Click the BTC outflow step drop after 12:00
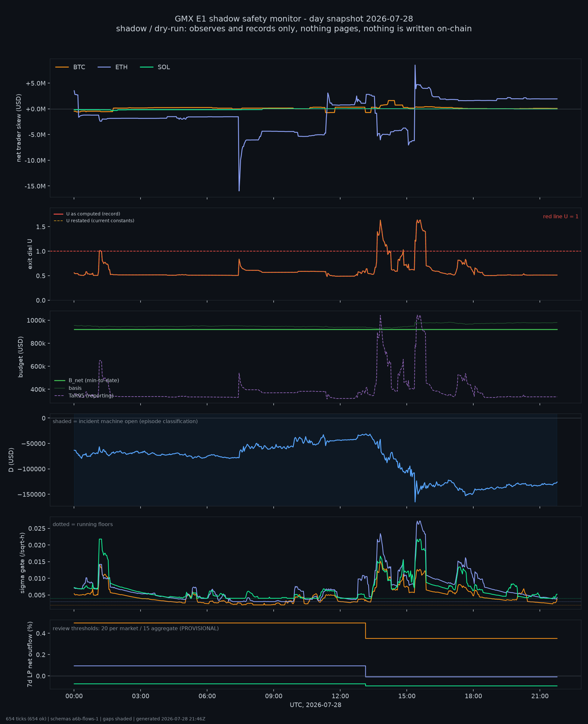The width and height of the screenshot is (588, 724). [365, 631]
